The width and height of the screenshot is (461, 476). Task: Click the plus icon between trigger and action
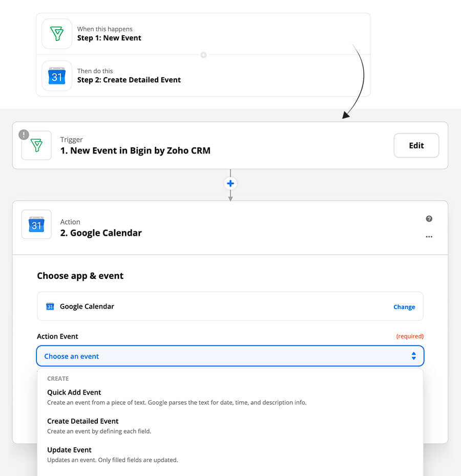click(230, 183)
